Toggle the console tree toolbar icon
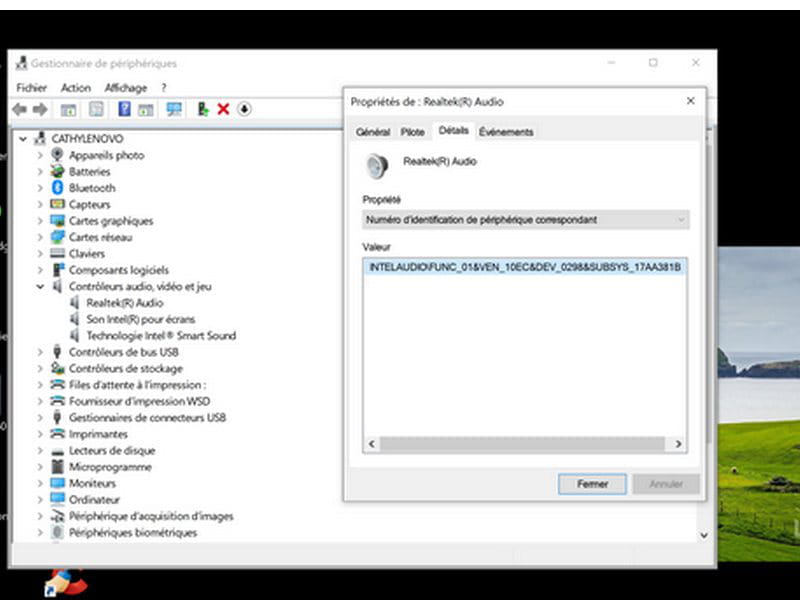This screenshot has height=600, width=800. (68, 109)
